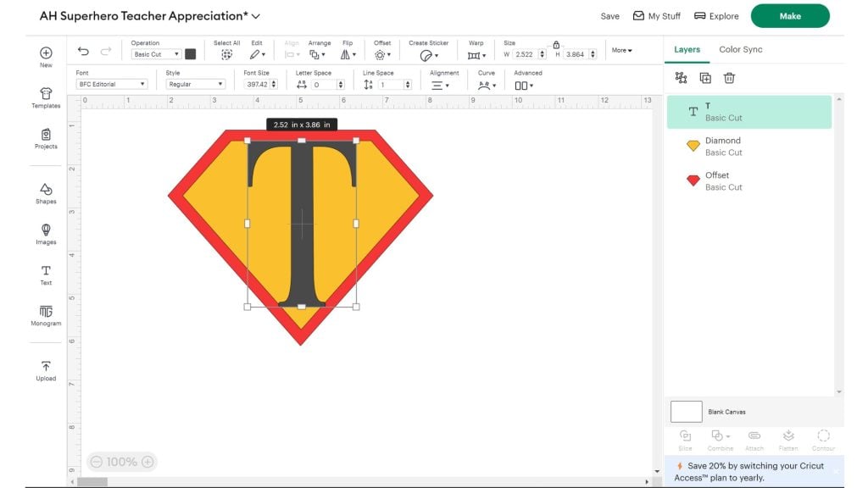Viewport: 868px width, 488px height.
Task: Click the Contour tool
Action: (x=823, y=441)
